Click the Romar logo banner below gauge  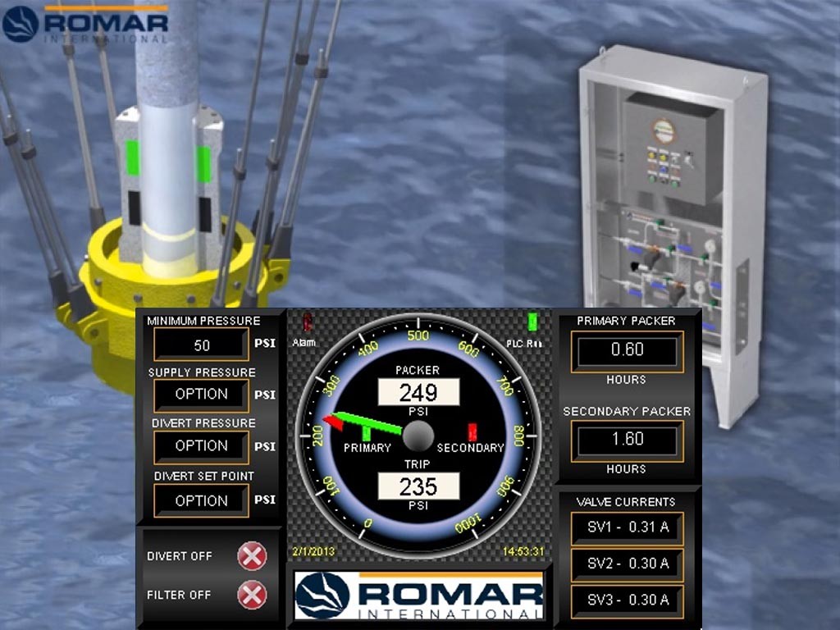coord(418,595)
